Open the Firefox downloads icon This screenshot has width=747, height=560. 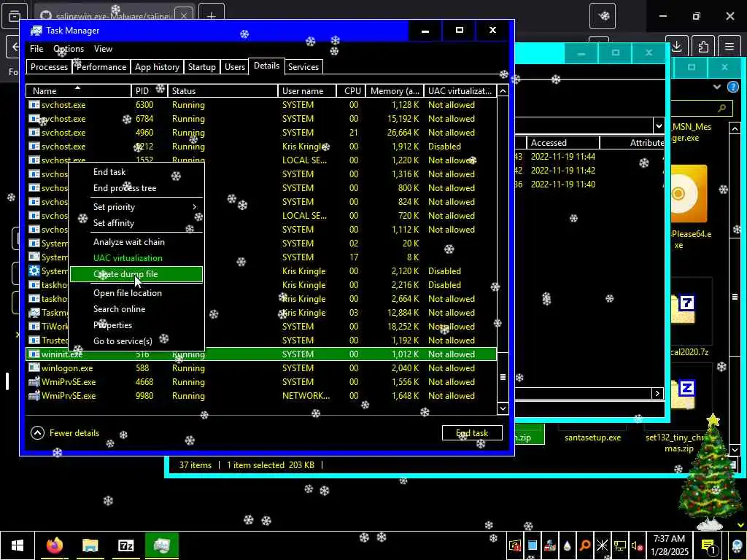[676, 47]
